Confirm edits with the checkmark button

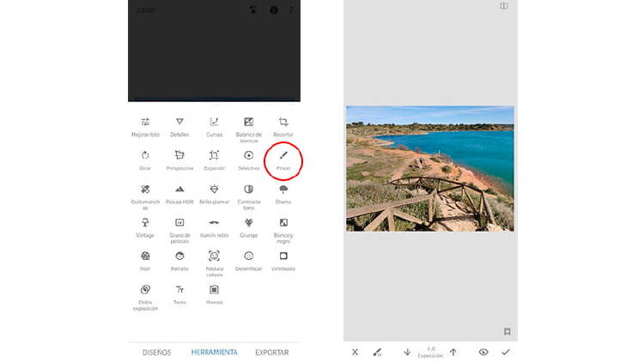[505, 352]
